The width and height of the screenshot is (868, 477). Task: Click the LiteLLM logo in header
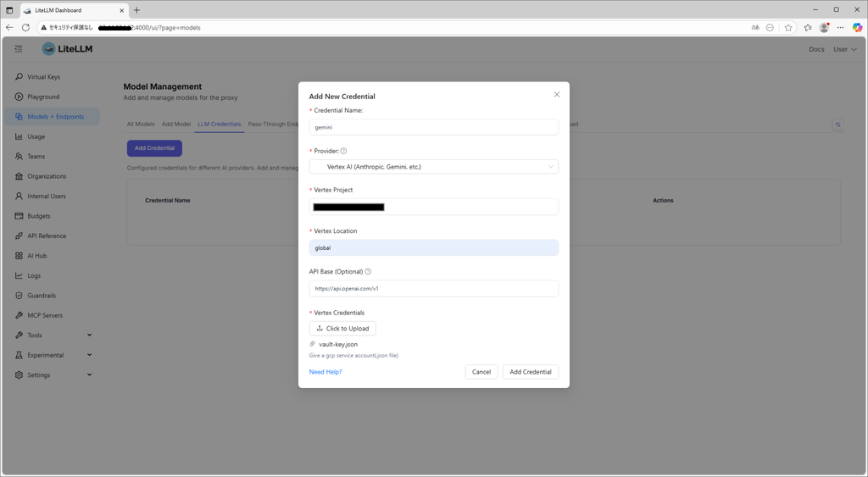coord(68,49)
